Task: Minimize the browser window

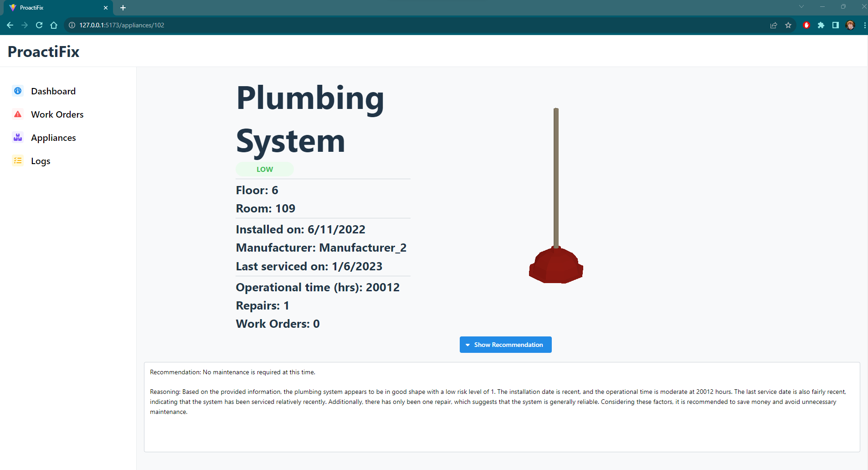Action: 822,6
